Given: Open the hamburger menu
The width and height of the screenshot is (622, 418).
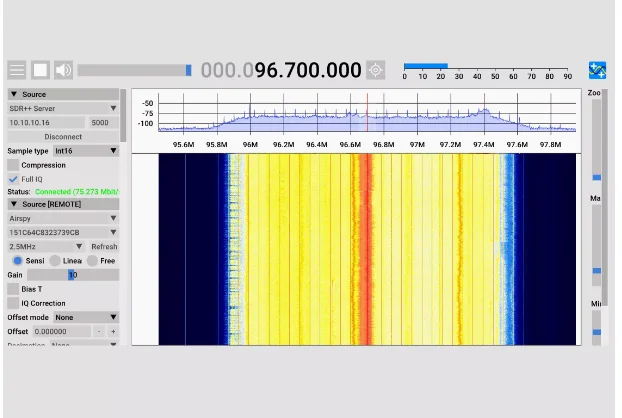Looking at the screenshot, I should pyautogui.click(x=17, y=70).
